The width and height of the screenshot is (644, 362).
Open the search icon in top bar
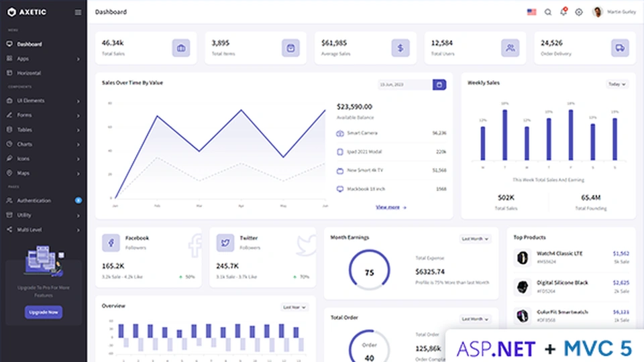pyautogui.click(x=548, y=12)
